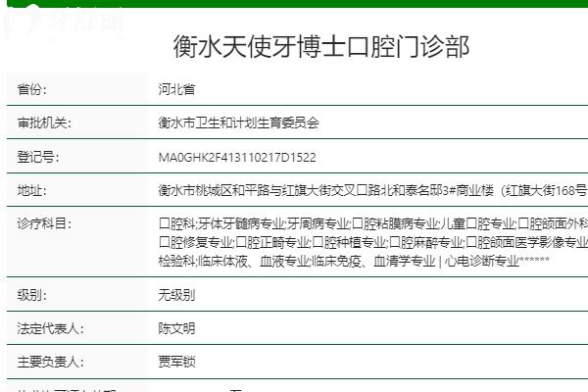The height and width of the screenshot is (392, 588).
Task: Click the address starting 衡水市桃城区和平路
Action: (373, 190)
